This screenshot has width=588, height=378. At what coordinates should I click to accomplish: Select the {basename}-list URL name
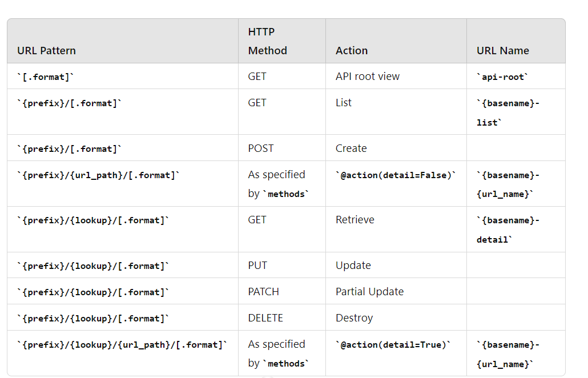coord(508,112)
